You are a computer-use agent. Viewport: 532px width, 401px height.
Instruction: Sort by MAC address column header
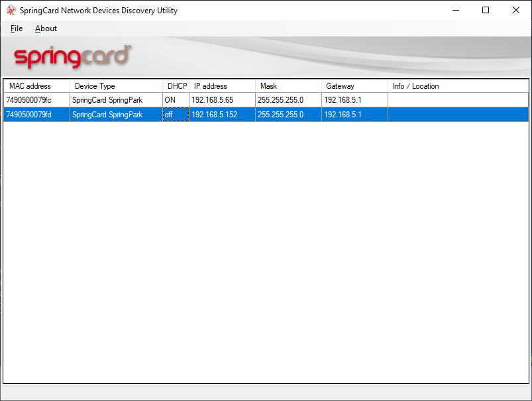(x=36, y=86)
